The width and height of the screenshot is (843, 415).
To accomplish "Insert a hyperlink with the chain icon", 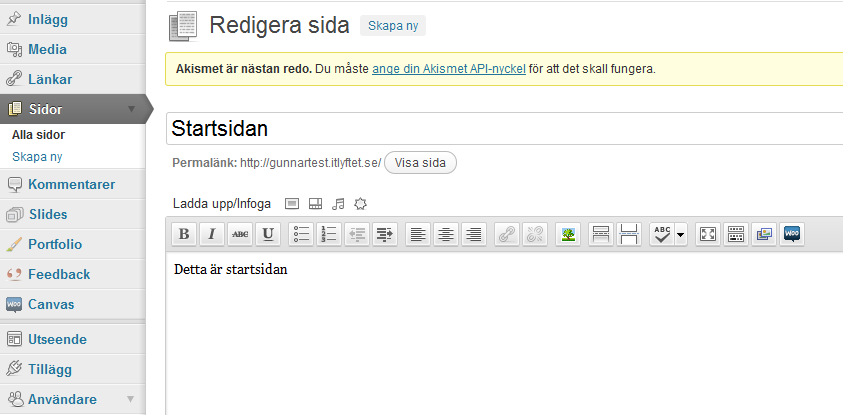I will coord(507,234).
